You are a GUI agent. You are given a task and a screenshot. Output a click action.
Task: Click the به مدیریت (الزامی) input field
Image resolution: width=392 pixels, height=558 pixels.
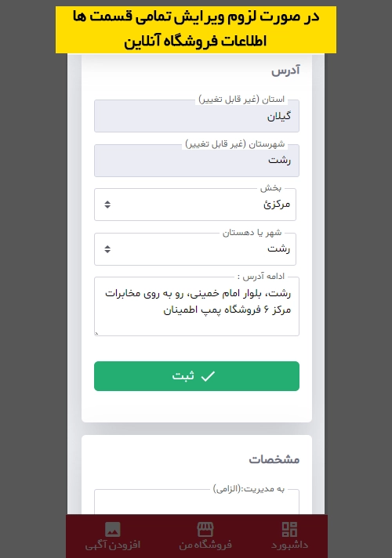point(197,502)
